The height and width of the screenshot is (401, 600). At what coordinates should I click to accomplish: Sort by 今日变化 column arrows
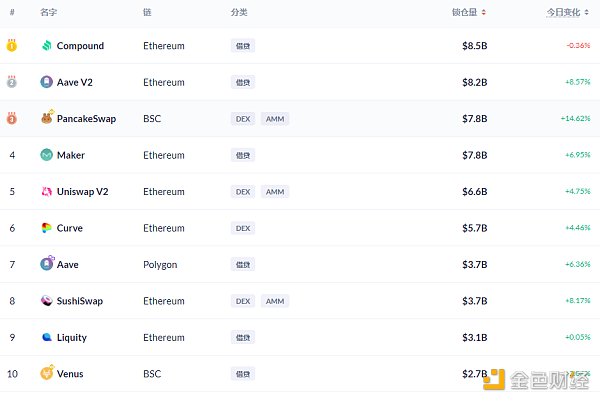pyautogui.click(x=586, y=13)
